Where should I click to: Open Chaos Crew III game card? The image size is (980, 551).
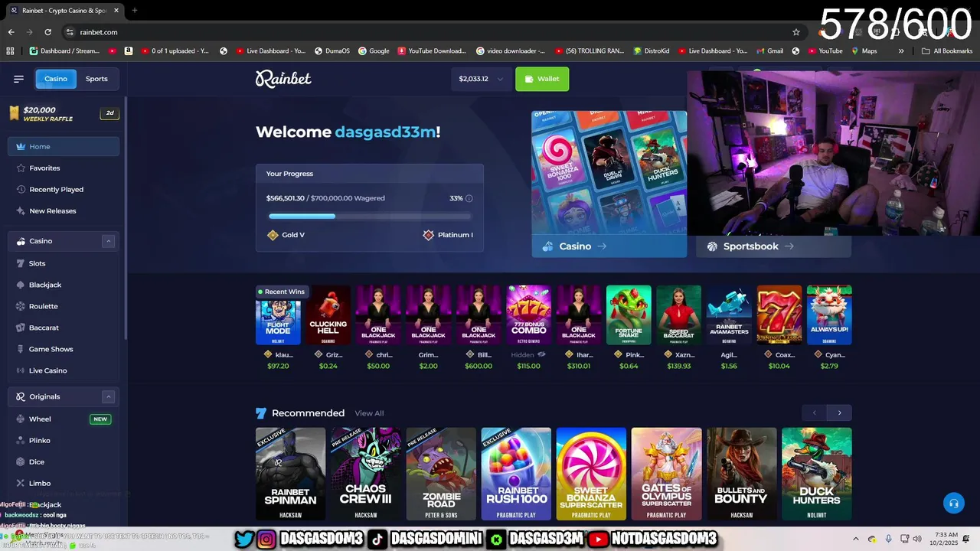click(x=366, y=474)
